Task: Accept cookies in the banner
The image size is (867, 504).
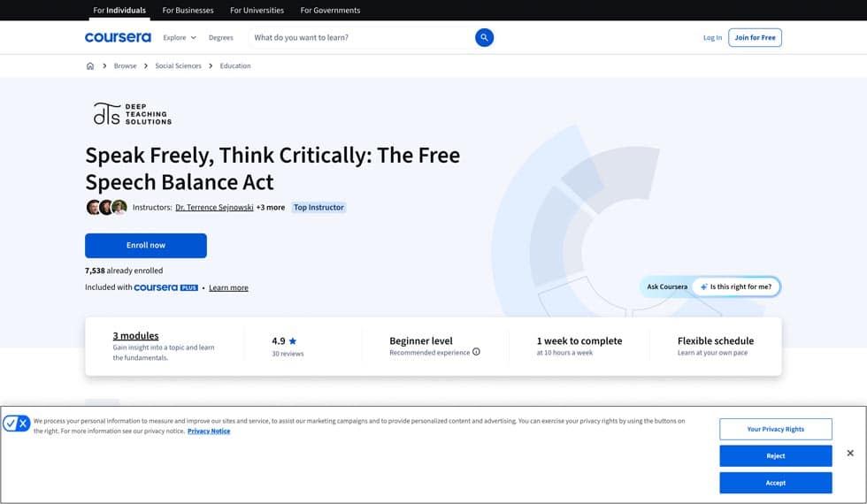Action: (x=775, y=483)
